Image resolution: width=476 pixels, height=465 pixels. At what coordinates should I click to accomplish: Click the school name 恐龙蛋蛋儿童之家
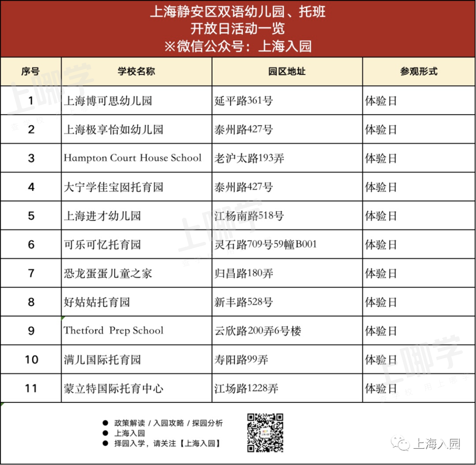(x=108, y=274)
